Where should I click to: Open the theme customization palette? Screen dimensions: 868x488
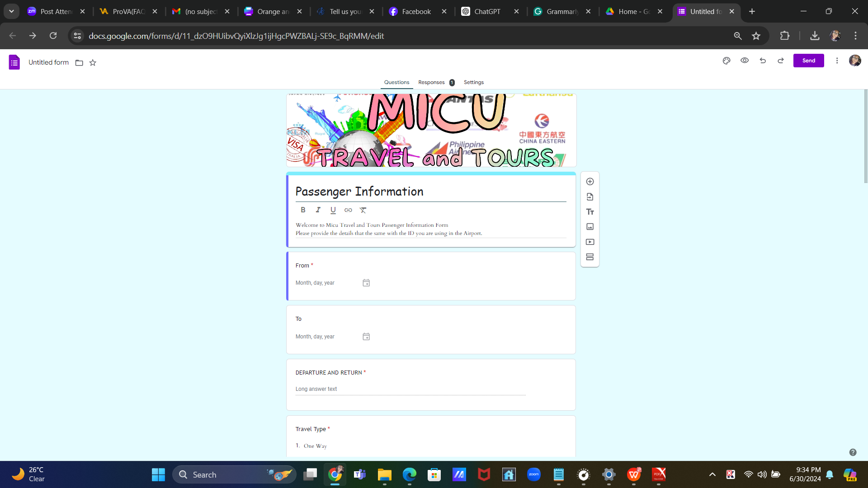click(x=726, y=60)
